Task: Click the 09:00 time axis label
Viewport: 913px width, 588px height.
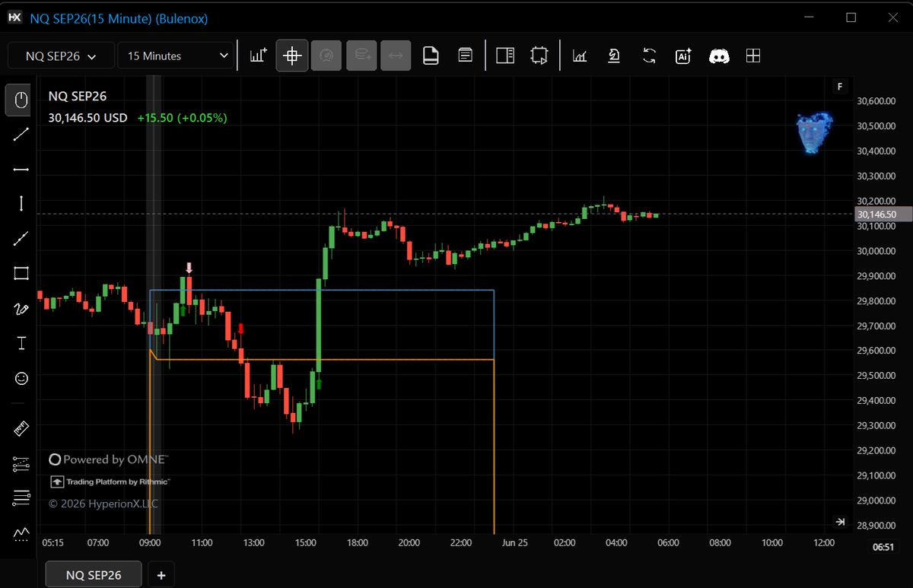Action: 150,542
